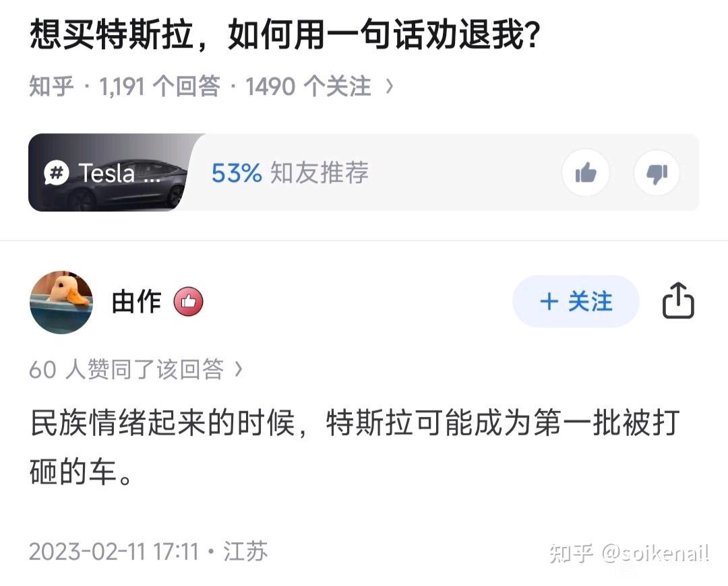Tap the hashtag speech-bubble icon on Tesla card

coord(57,173)
